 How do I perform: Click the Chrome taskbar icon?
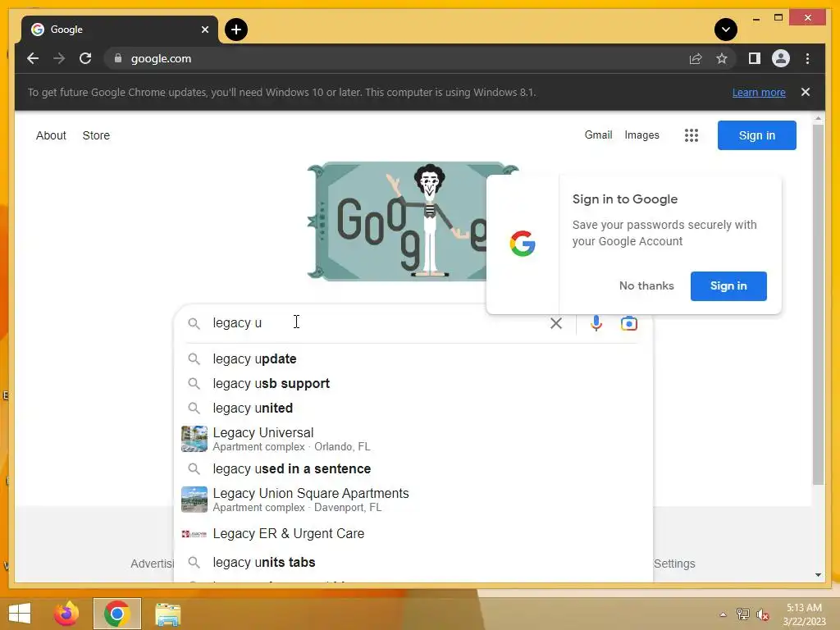coord(116,614)
